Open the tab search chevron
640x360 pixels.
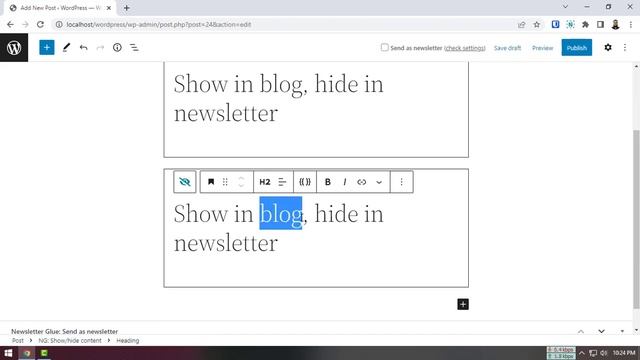pyautogui.click(x=565, y=7)
